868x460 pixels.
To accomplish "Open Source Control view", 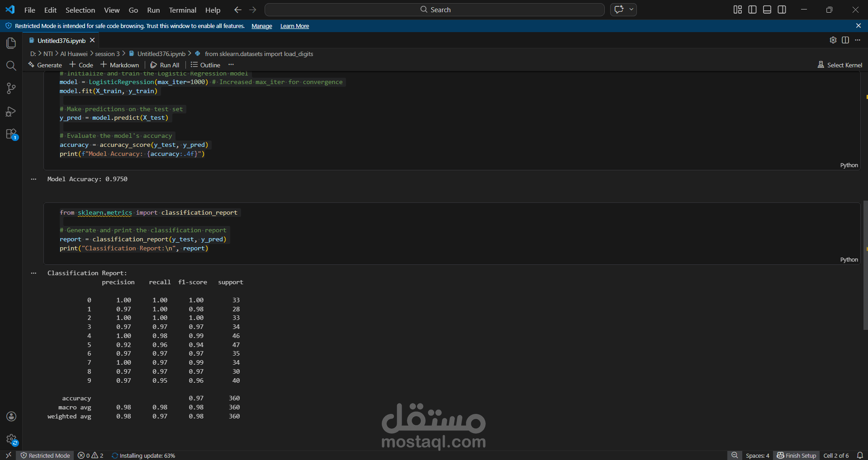I will coord(11,89).
